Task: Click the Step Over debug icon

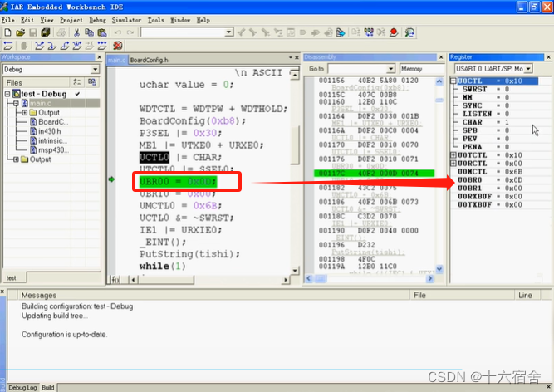Action: [x=40, y=46]
